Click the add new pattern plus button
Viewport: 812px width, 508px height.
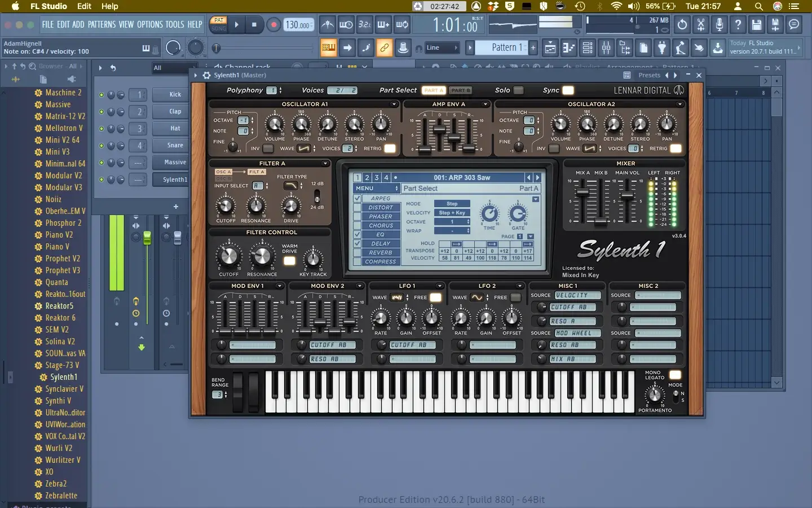click(533, 48)
